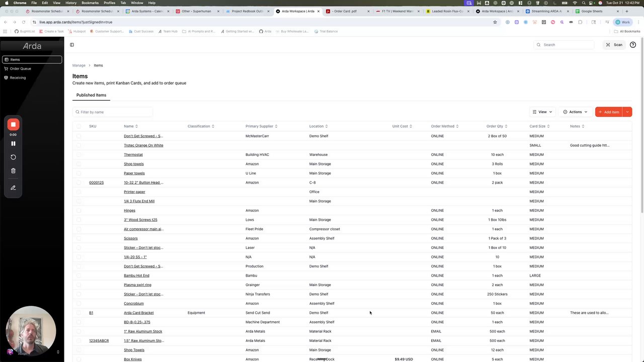
Task: Open the drawing pen tool in the recorder
Action: click(x=13, y=188)
